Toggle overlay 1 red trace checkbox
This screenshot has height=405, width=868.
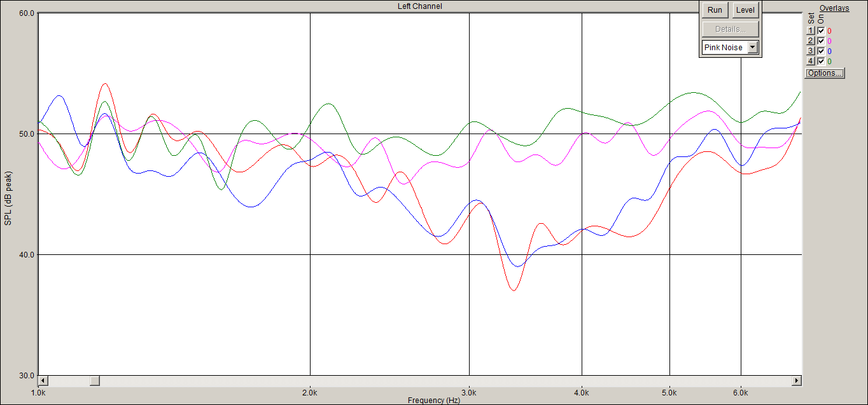[821, 31]
